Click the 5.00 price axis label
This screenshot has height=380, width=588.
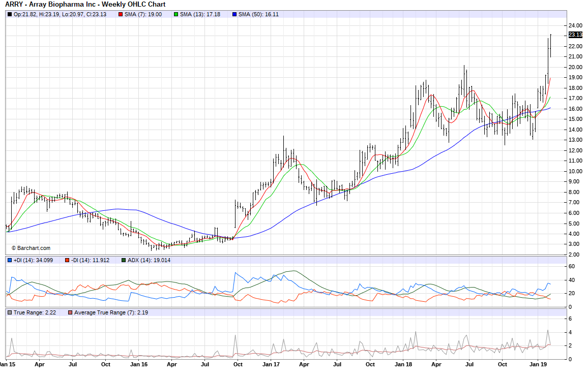click(575, 224)
